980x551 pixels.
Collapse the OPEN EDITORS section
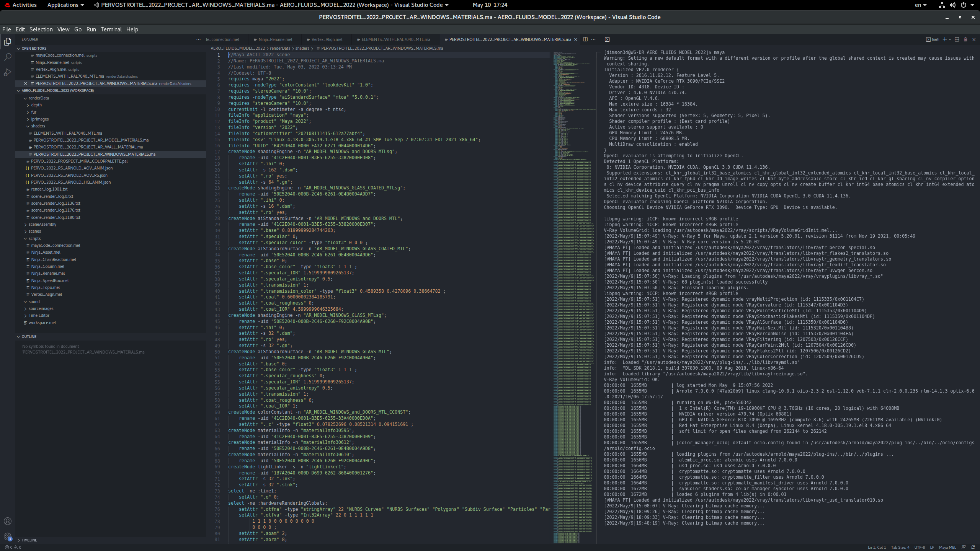(x=34, y=49)
